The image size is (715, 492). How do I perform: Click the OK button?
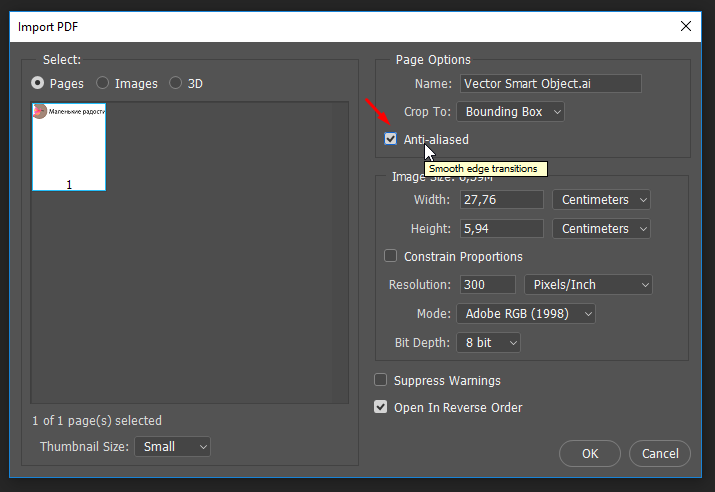(590, 453)
